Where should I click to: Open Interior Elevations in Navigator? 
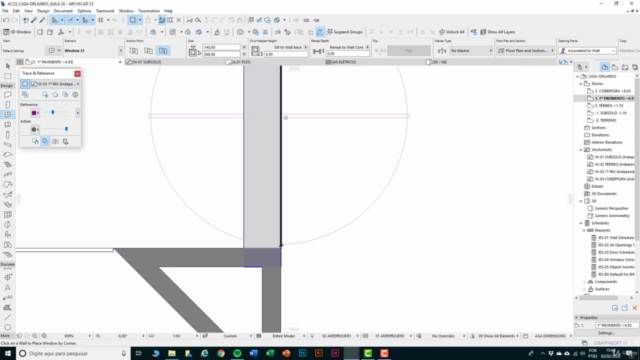(x=607, y=142)
